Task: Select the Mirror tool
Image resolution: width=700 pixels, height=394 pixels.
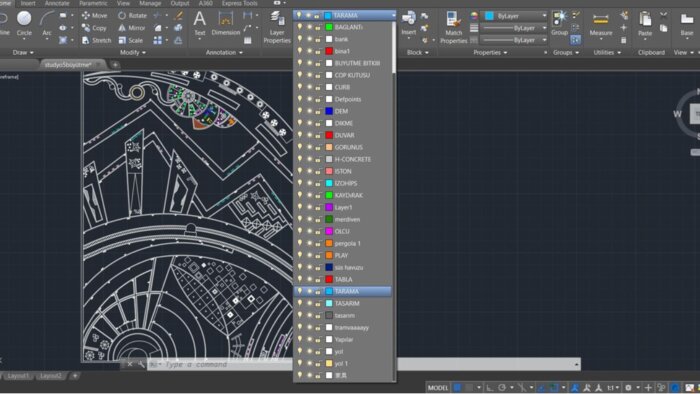Action: tap(132, 28)
